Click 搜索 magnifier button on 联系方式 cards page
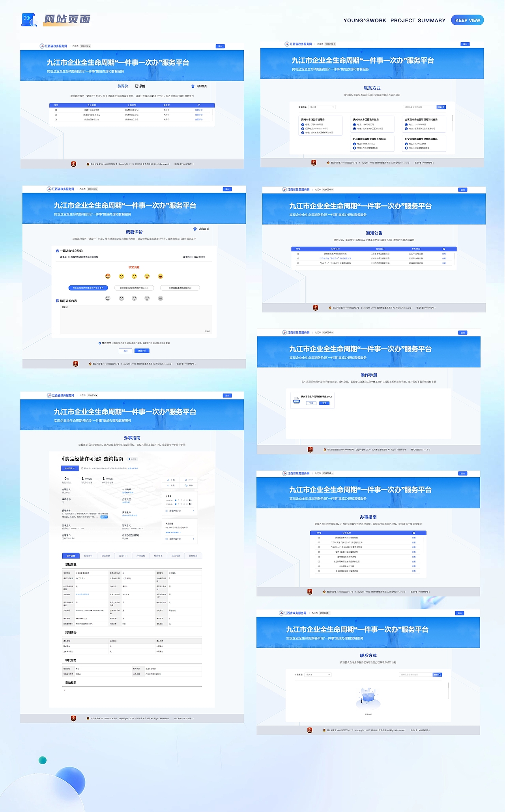This screenshot has height=812, width=505. pos(441,107)
